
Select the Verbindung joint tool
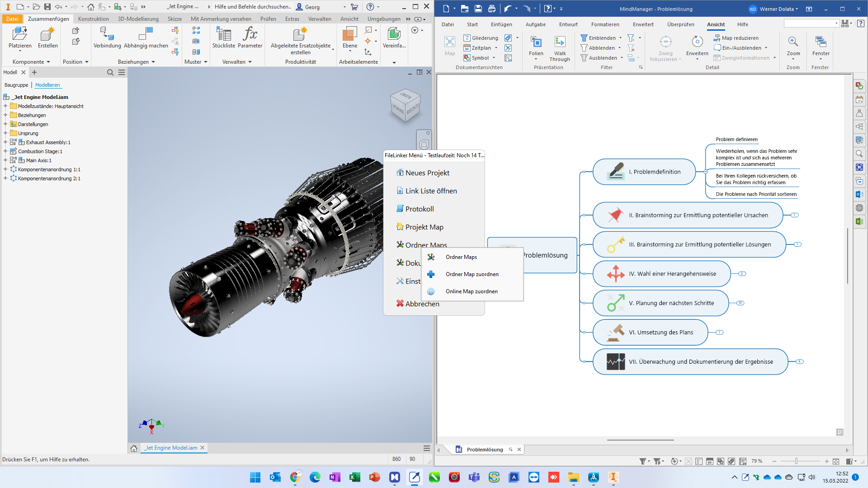107,37
